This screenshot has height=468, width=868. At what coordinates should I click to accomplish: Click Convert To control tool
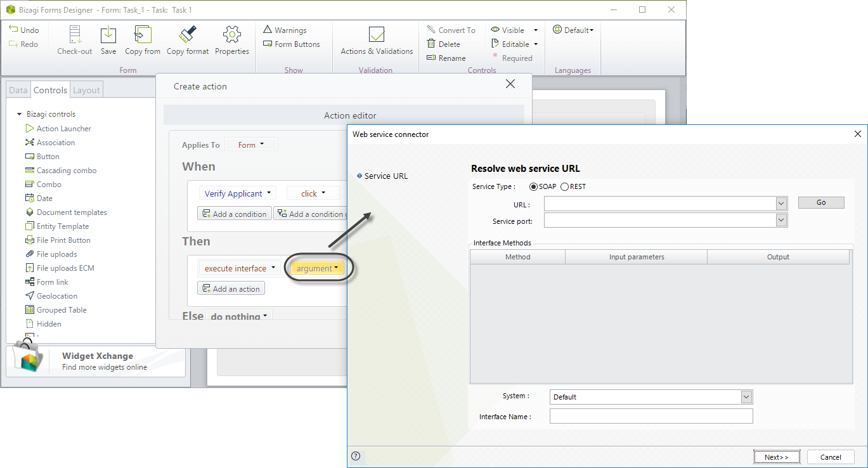[x=451, y=30]
